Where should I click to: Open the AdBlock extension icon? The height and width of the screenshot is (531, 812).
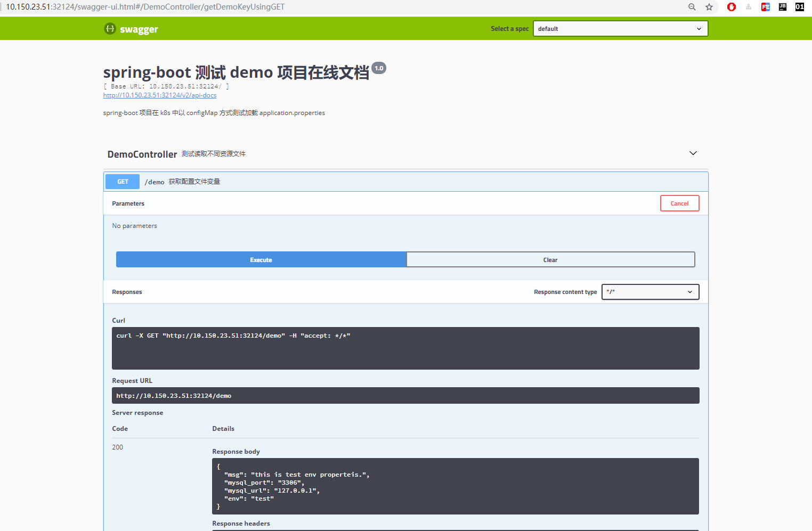pyautogui.click(x=731, y=7)
